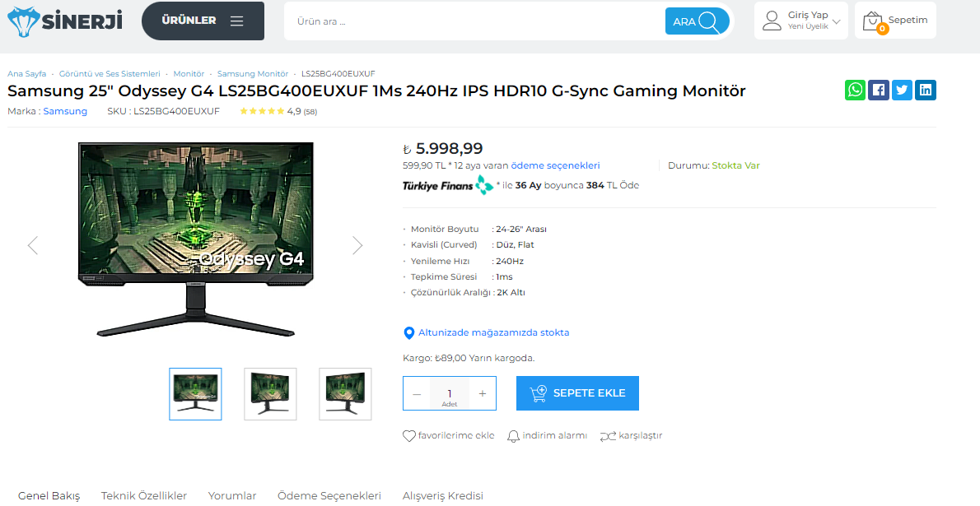
Task: Set price drop alarm bell icon
Action: click(513, 436)
